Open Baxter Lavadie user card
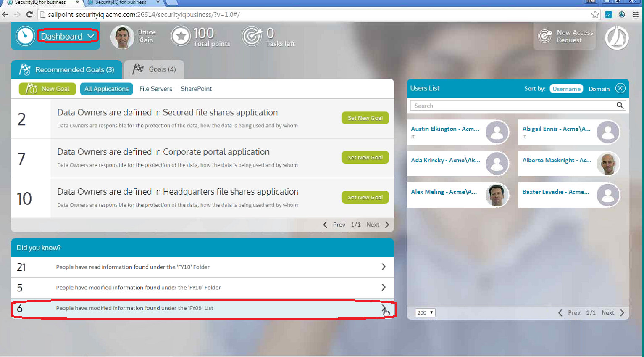 (569, 195)
